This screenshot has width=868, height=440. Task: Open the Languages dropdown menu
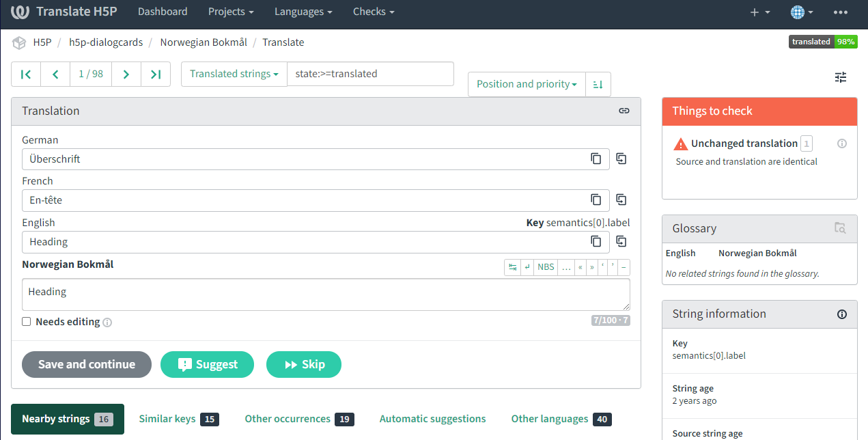pyautogui.click(x=304, y=12)
